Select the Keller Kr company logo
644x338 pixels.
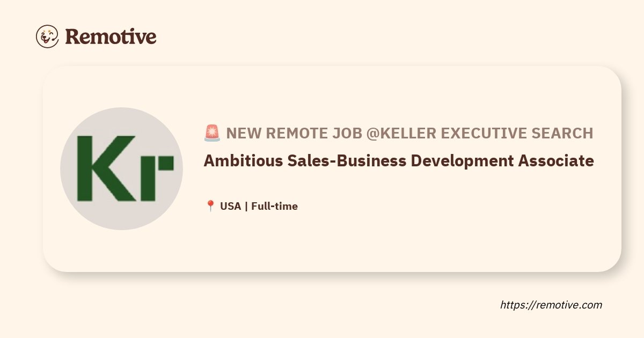121,168
